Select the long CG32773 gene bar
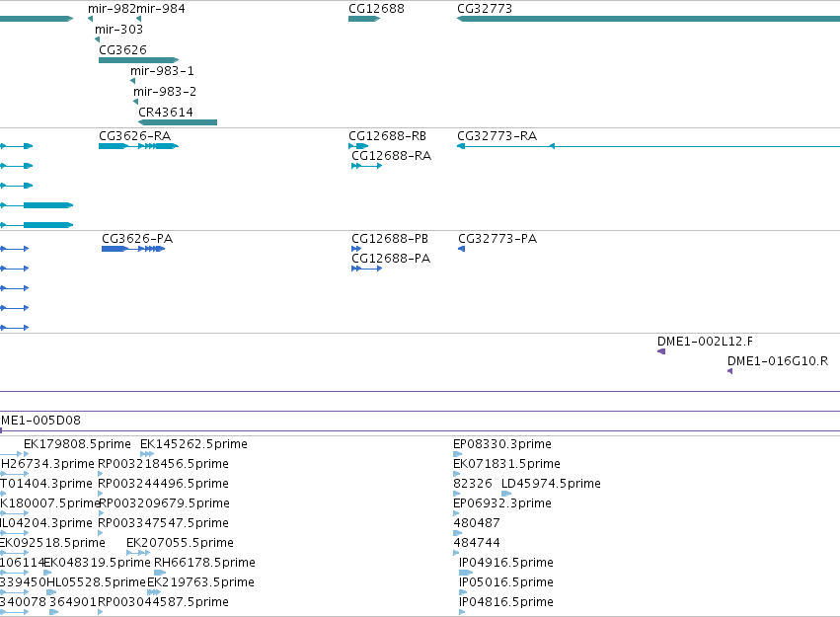This screenshot has width=840, height=617. pos(649,19)
